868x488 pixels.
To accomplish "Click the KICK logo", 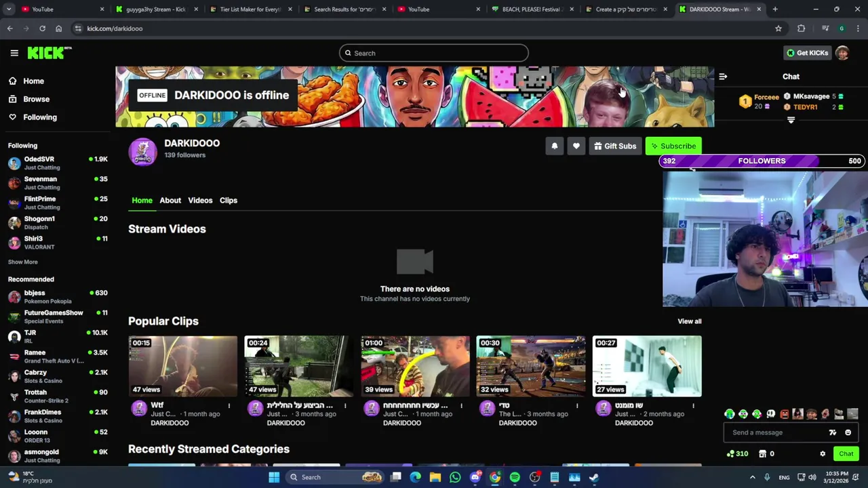I will (49, 53).
